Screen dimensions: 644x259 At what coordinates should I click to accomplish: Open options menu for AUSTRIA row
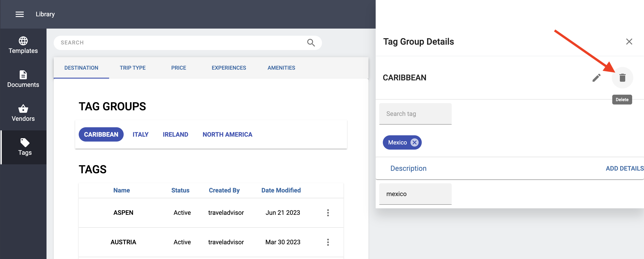[328, 242]
